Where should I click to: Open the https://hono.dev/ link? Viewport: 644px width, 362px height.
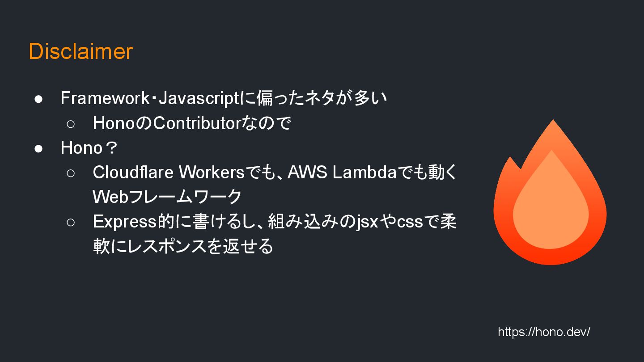(544, 332)
